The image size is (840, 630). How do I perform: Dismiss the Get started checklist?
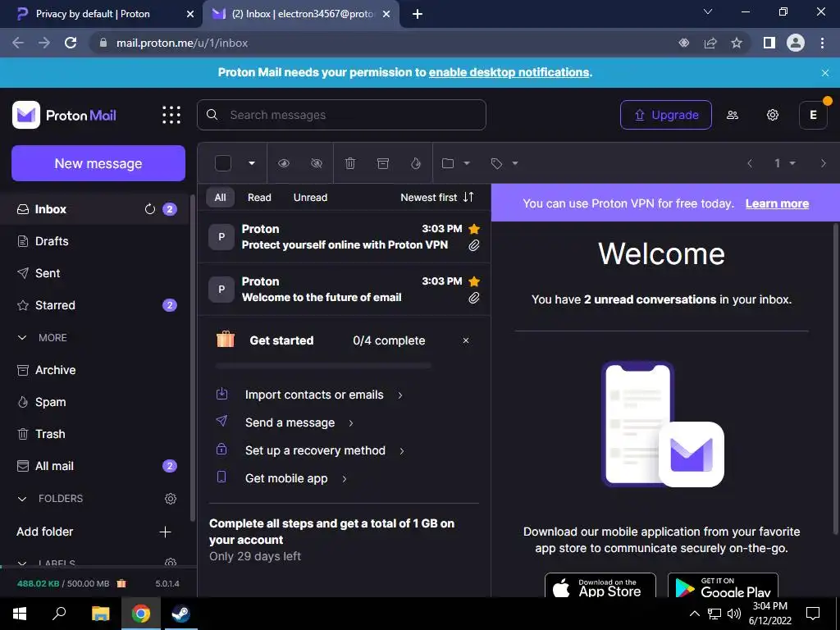point(466,340)
